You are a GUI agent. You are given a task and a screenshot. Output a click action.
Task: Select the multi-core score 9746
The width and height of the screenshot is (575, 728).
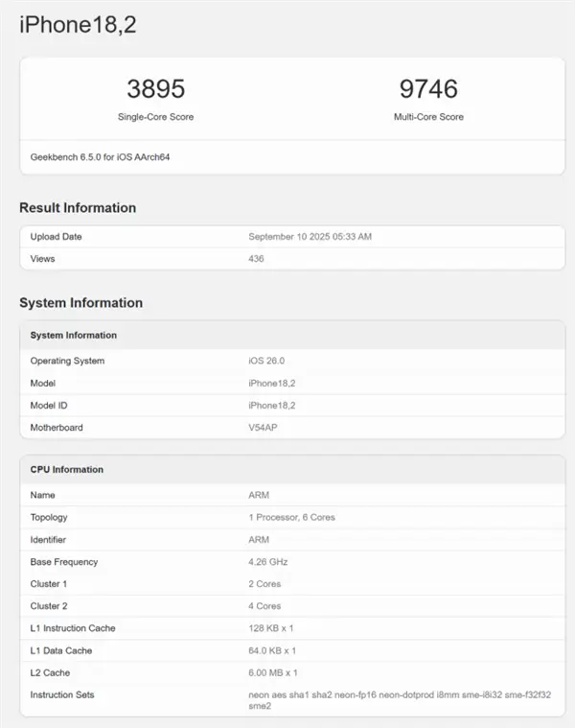[428, 88]
